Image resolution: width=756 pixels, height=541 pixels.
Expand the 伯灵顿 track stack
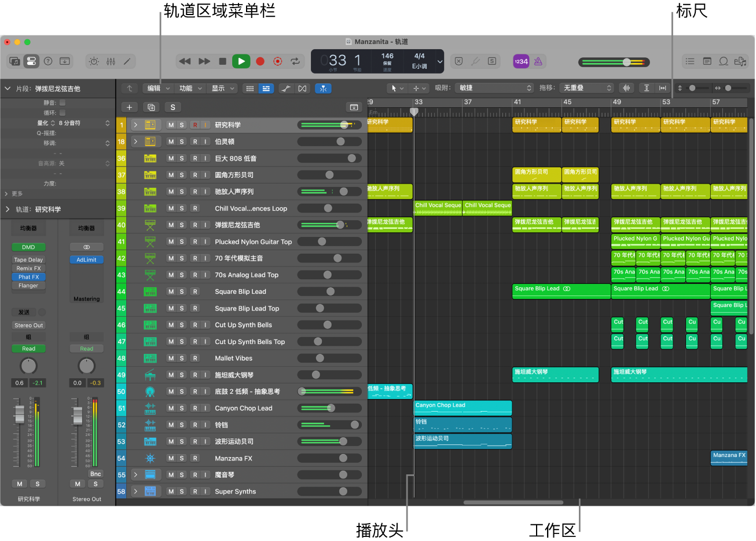pos(135,141)
